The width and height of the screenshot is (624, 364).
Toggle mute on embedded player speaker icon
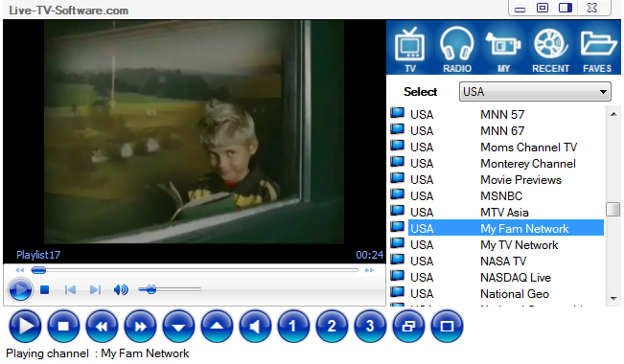[121, 289]
